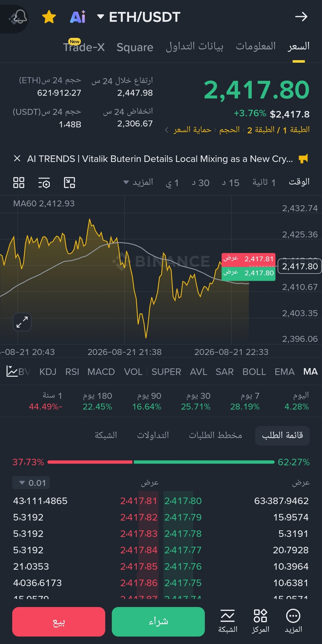Select the SAR overlay indicator
The image size is (322, 644).
(225, 372)
